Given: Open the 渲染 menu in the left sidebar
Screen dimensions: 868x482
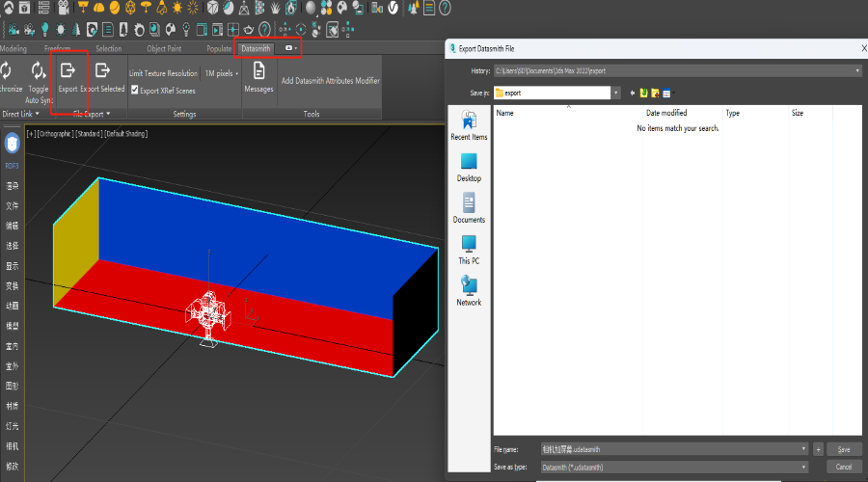Looking at the screenshot, I should [x=13, y=186].
